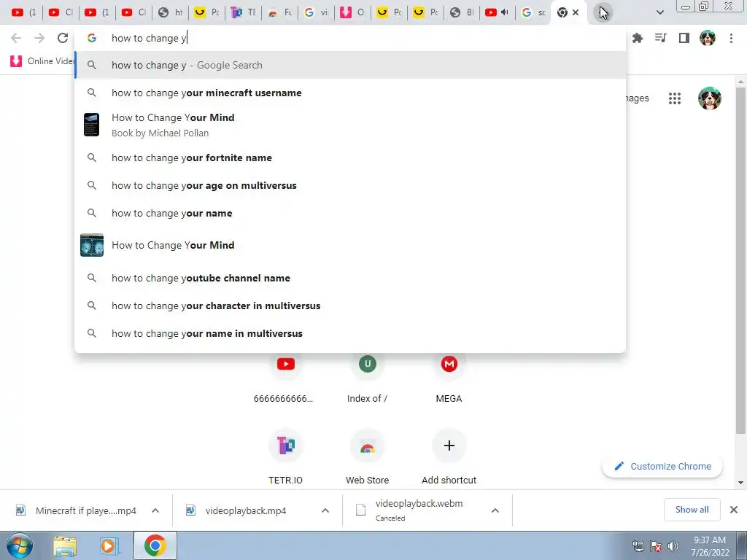Click Show all downloads
The image size is (747, 560).
click(x=692, y=510)
